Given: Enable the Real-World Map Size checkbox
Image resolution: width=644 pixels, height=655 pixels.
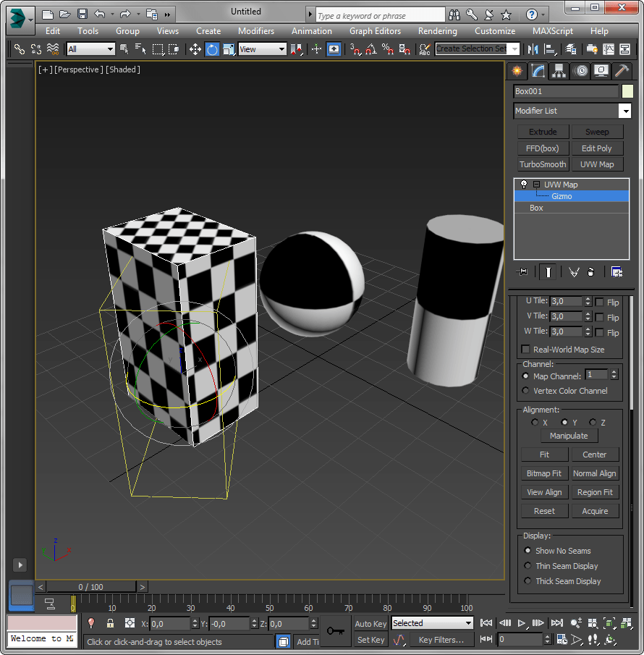Looking at the screenshot, I should click(525, 350).
